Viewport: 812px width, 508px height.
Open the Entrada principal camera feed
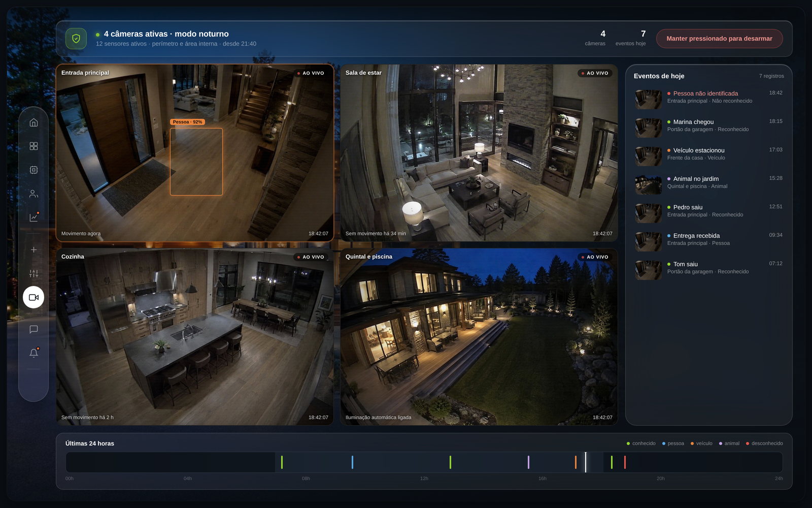click(195, 152)
